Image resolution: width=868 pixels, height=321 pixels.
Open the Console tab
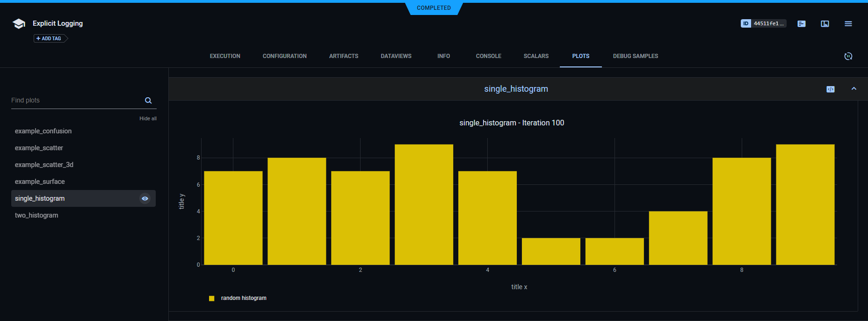488,56
